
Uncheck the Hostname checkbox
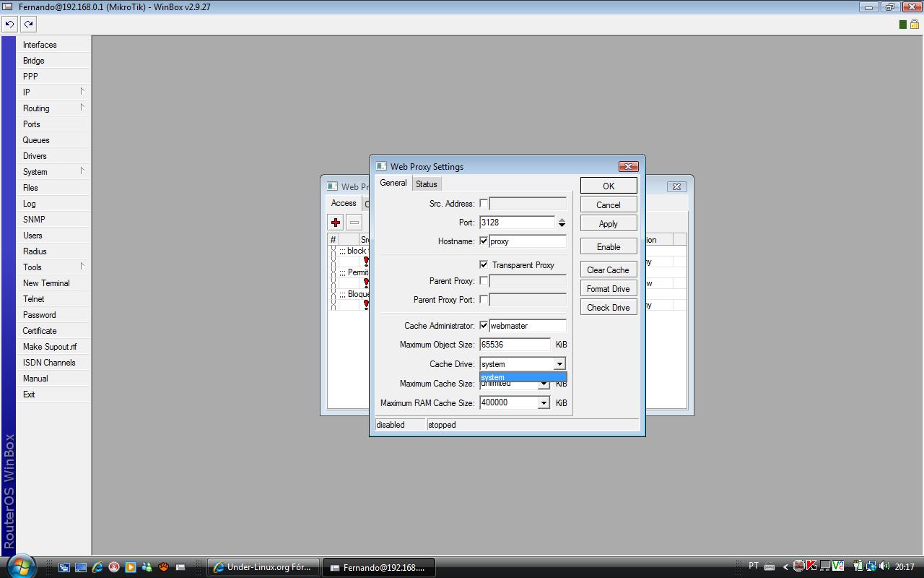click(484, 241)
